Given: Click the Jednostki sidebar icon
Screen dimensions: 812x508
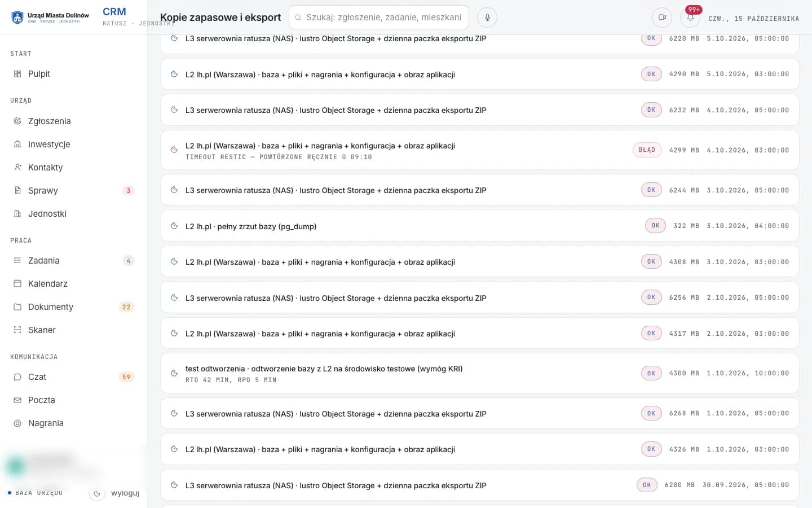Looking at the screenshot, I should tap(17, 213).
